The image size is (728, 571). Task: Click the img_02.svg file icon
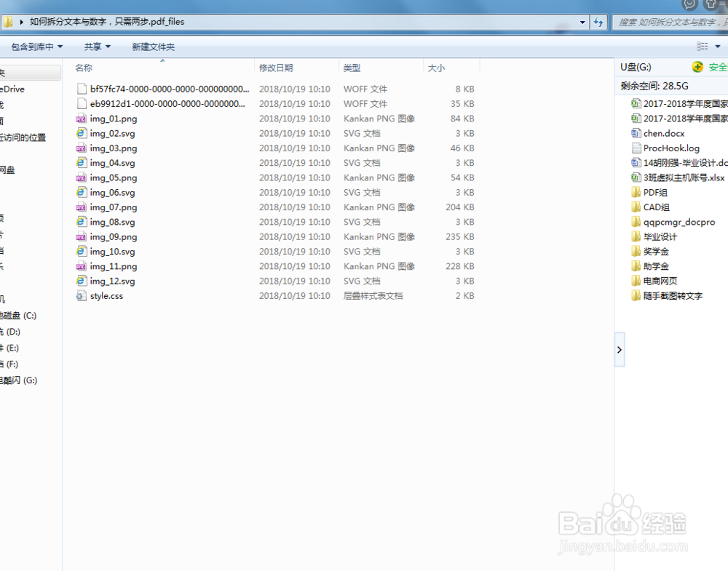tap(82, 134)
